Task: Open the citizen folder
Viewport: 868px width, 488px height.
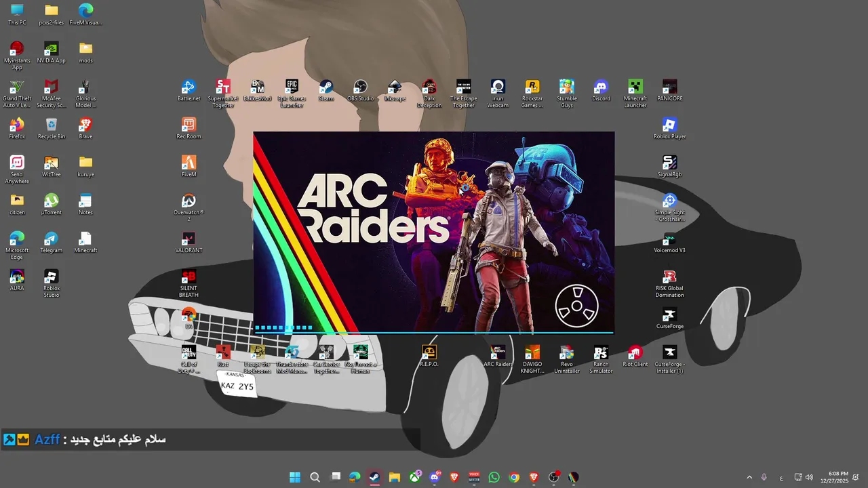Action: tap(17, 205)
